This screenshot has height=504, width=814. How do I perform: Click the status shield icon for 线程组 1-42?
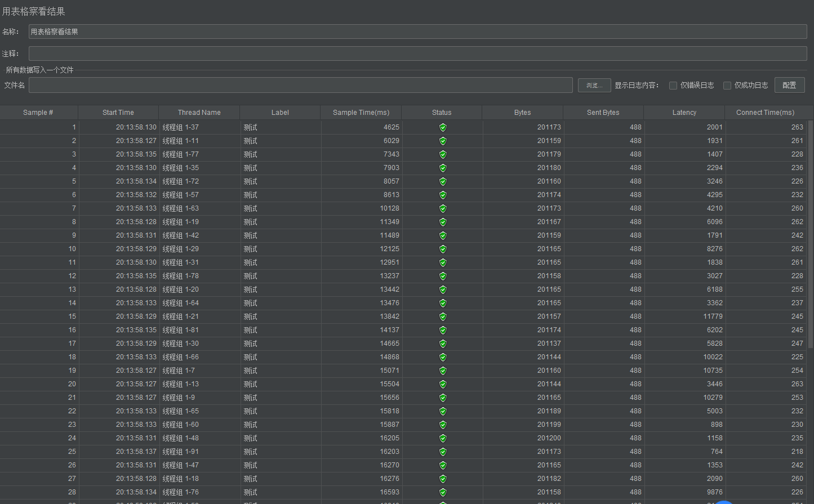pyautogui.click(x=443, y=235)
